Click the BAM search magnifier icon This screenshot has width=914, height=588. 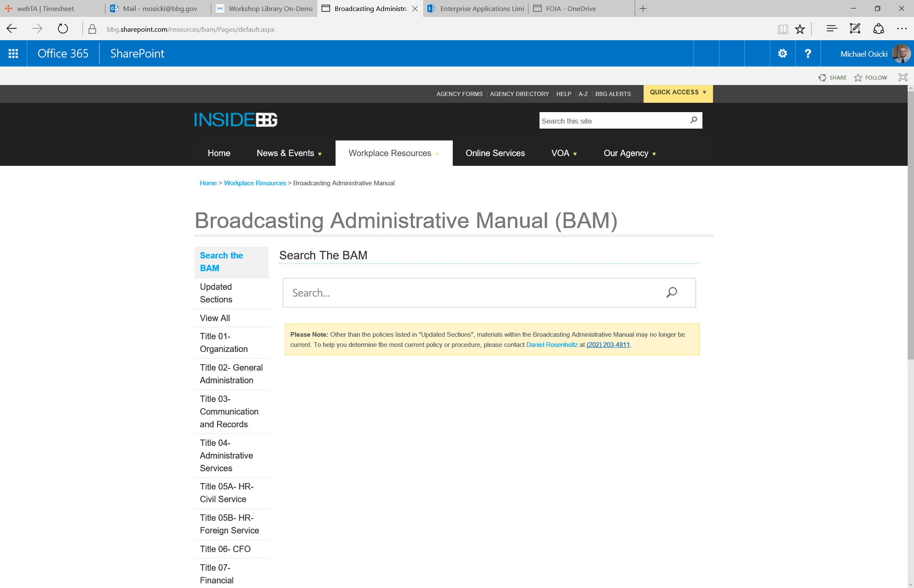(x=672, y=292)
